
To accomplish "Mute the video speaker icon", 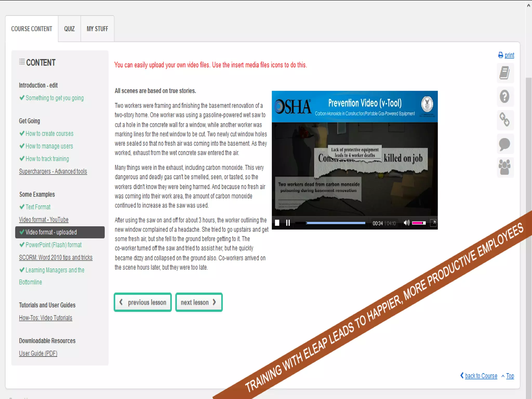I will [x=406, y=223].
